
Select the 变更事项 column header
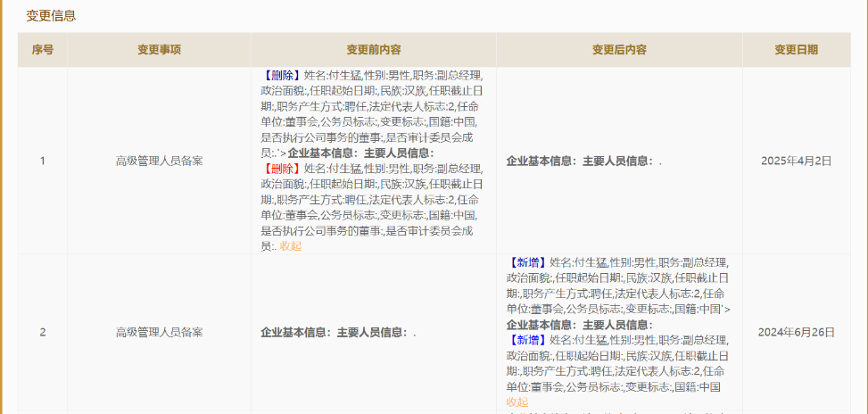point(159,50)
